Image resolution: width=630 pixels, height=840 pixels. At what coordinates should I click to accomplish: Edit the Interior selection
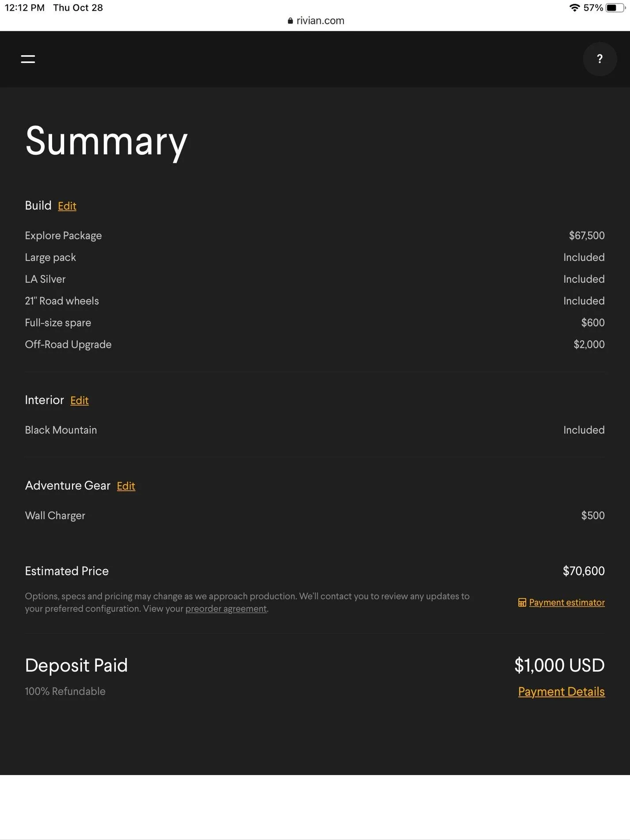[80, 401]
